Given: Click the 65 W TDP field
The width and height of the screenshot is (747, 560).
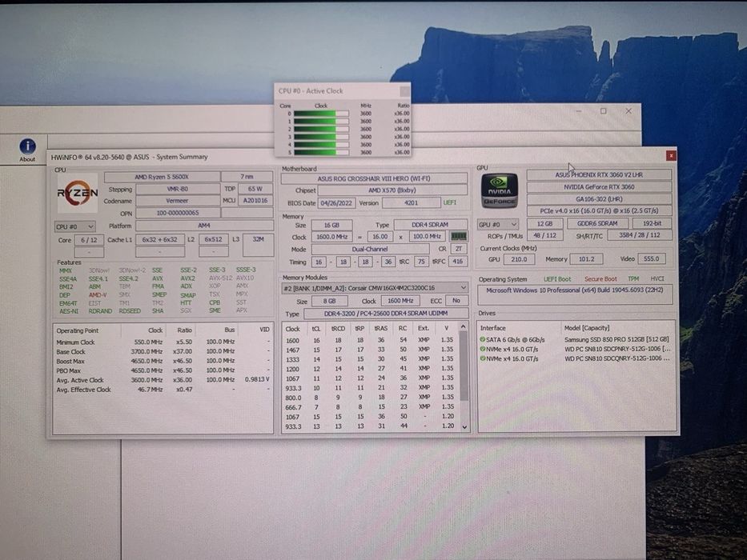Looking at the screenshot, I should 255,189.
